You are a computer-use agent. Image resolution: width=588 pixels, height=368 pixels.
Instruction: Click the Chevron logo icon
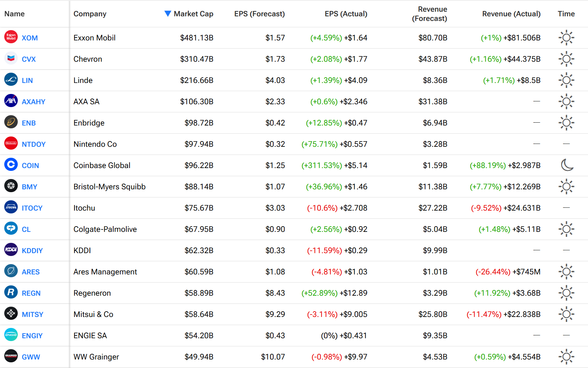[11, 58]
